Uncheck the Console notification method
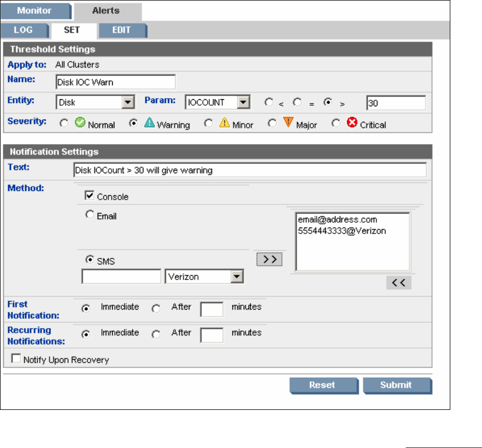The image size is (482, 448). click(90, 196)
